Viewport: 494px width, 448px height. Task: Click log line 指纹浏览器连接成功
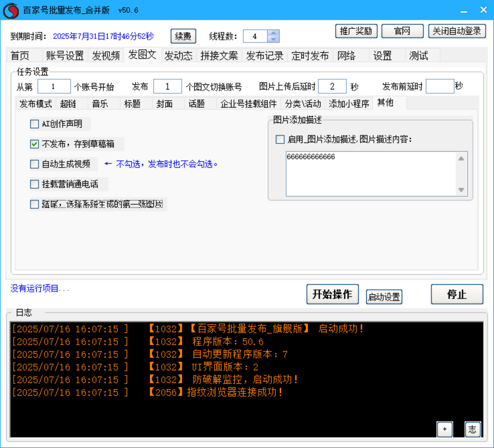click(235, 392)
